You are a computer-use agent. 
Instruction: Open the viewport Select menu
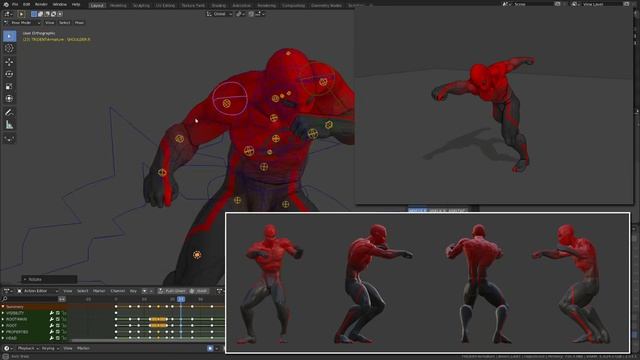click(x=64, y=23)
